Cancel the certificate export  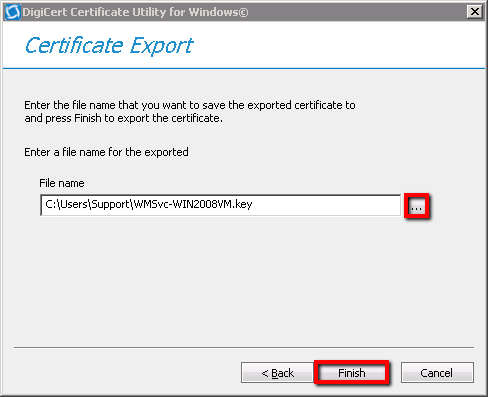(437, 373)
